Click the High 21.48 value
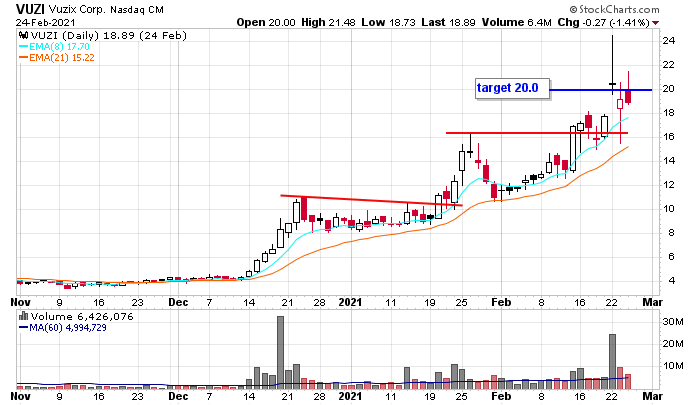The width and height of the screenshot is (700, 405). (x=328, y=22)
